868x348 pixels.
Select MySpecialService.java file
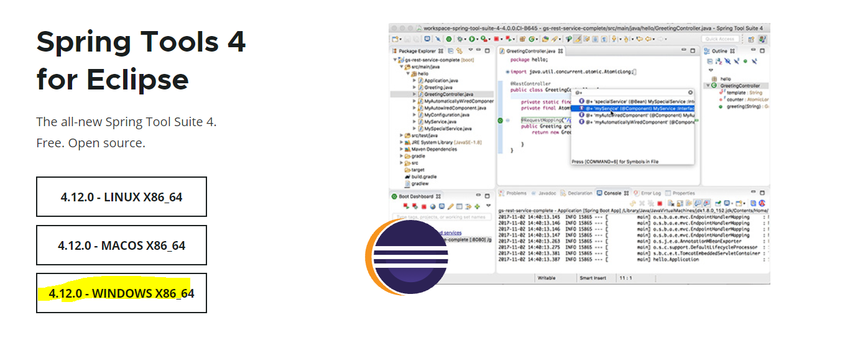tap(443, 129)
